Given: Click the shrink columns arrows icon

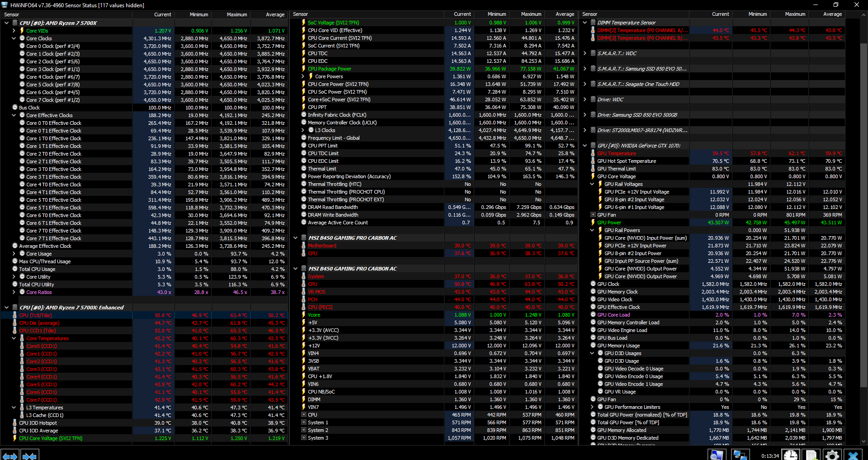Looking at the screenshot, I should click(x=29, y=455).
